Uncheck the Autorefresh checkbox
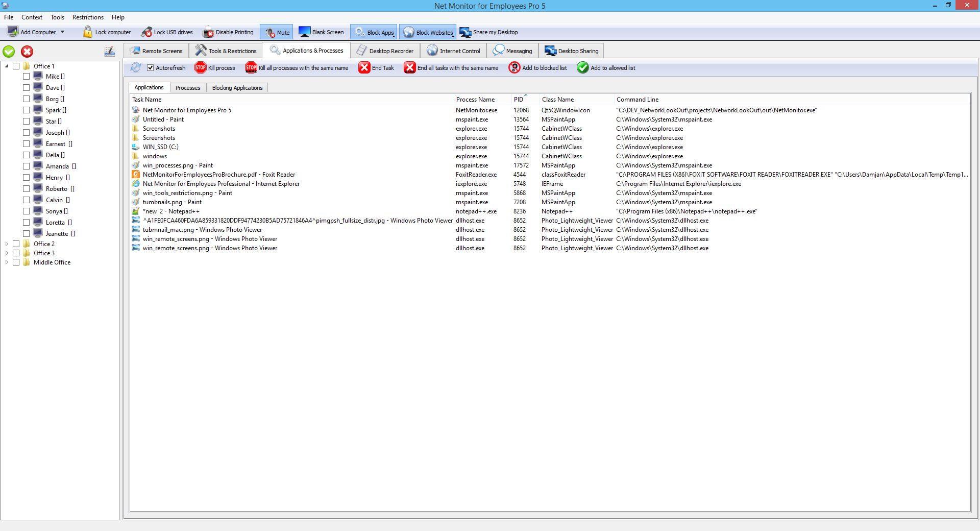Image resolution: width=980 pixels, height=531 pixels. [x=151, y=67]
